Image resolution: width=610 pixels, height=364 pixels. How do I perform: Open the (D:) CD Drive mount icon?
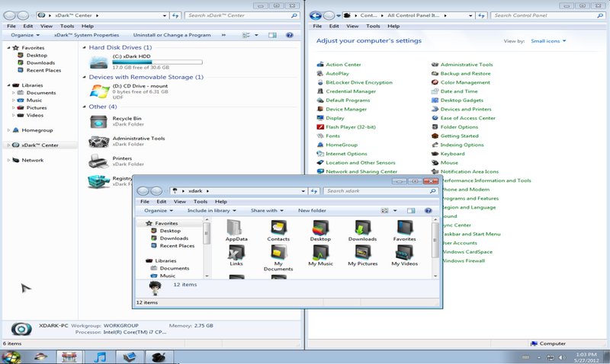pos(99,91)
